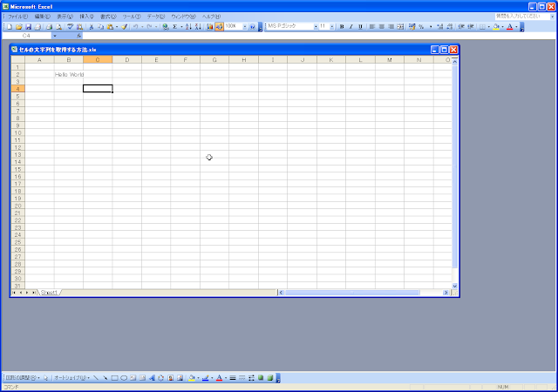The height and width of the screenshot is (392, 558).
Task: Toggle Underline formatting
Action: click(x=360, y=27)
